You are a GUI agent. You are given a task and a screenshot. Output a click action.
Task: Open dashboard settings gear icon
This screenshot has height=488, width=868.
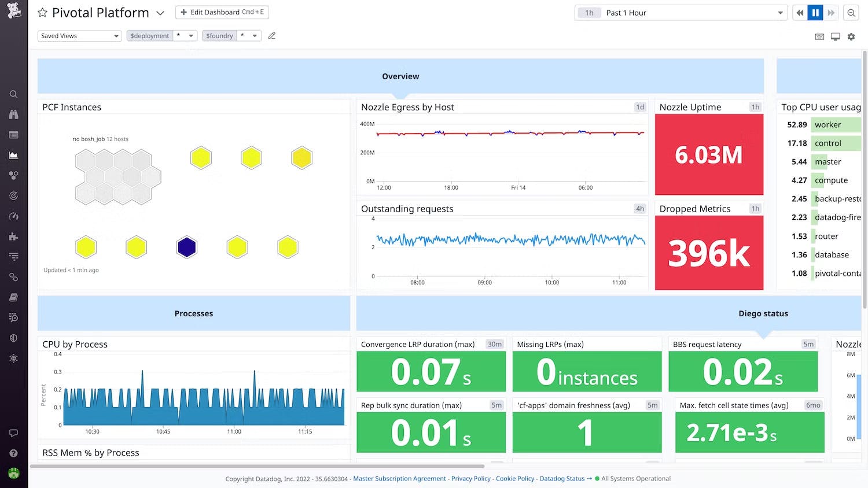[x=851, y=36]
